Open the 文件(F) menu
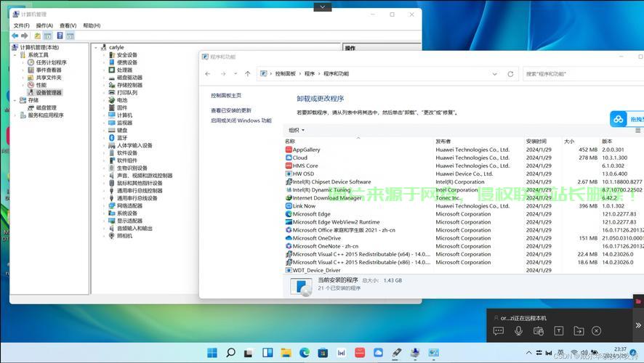Image resolution: width=644 pixels, height=363 pixels. (21, 25)
